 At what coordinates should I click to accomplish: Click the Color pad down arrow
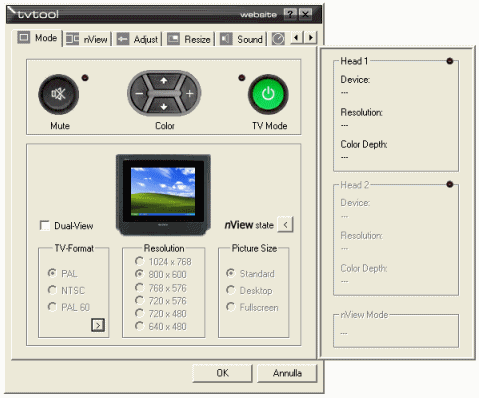[164, 107]
